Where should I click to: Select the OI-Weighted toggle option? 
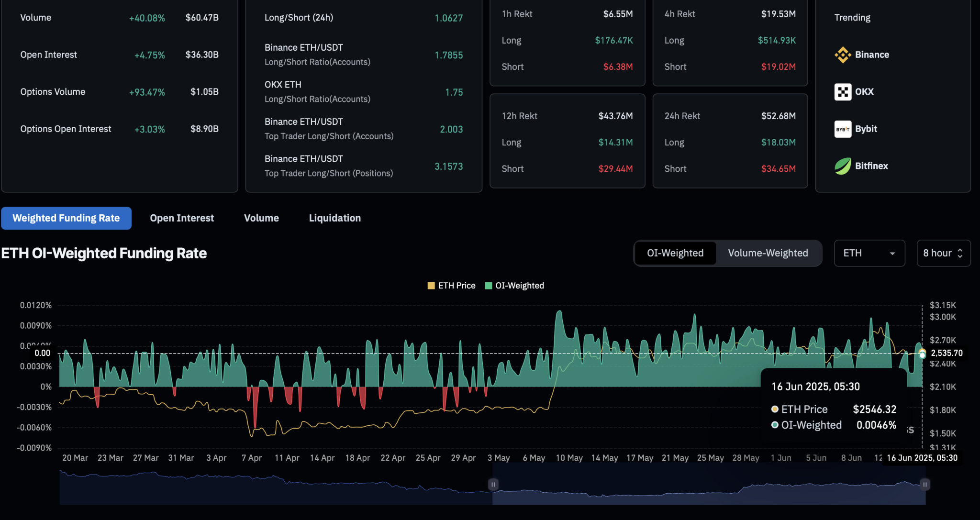(675, 253)
